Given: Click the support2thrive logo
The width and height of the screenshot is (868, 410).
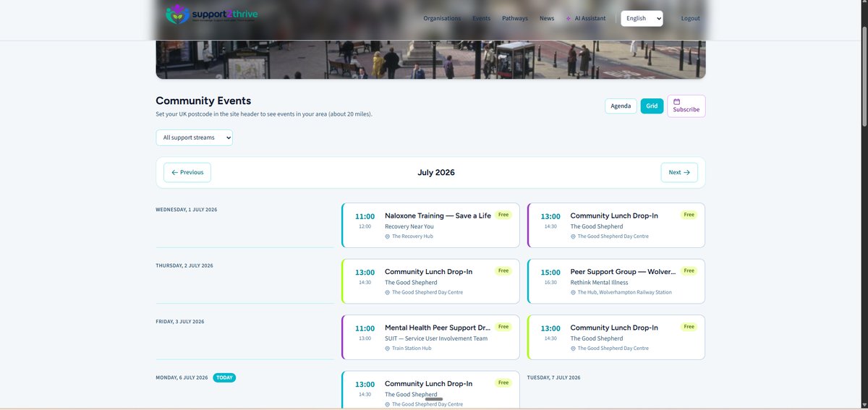Looking at the screenshot, I should coord(211,15).
